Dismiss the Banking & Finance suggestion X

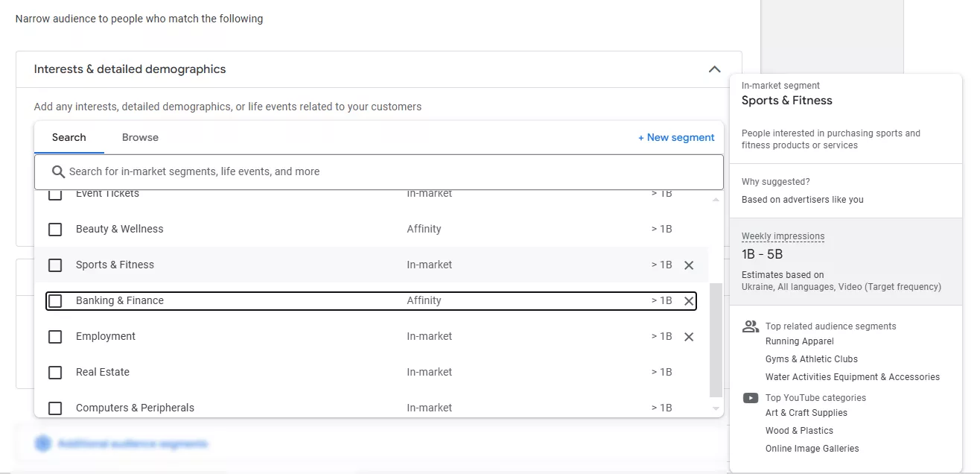coord(689,301)
